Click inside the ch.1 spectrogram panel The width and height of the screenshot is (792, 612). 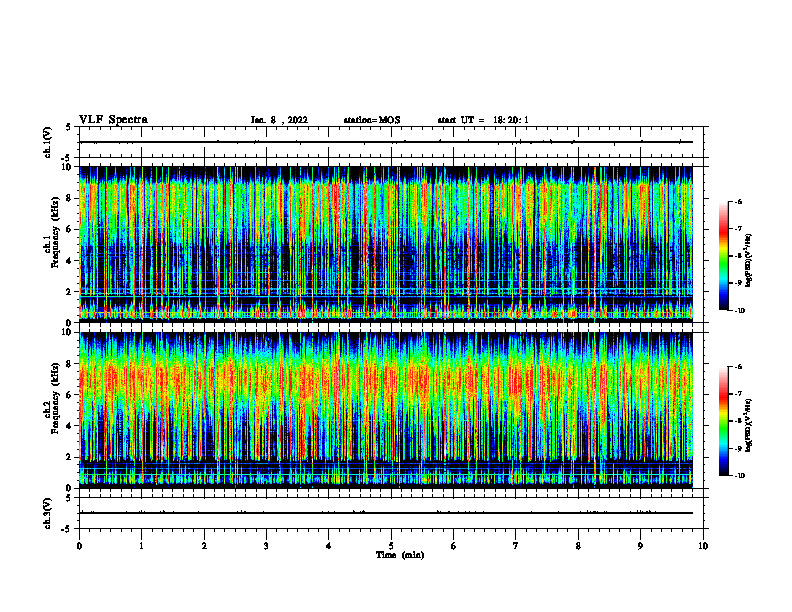tap(386, 244)
